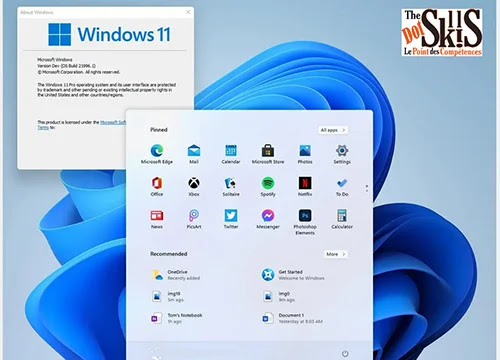The height and width of the screenshot is (360, 500).
Task: Open Settings from the Start menu
Action: (342, 154)
